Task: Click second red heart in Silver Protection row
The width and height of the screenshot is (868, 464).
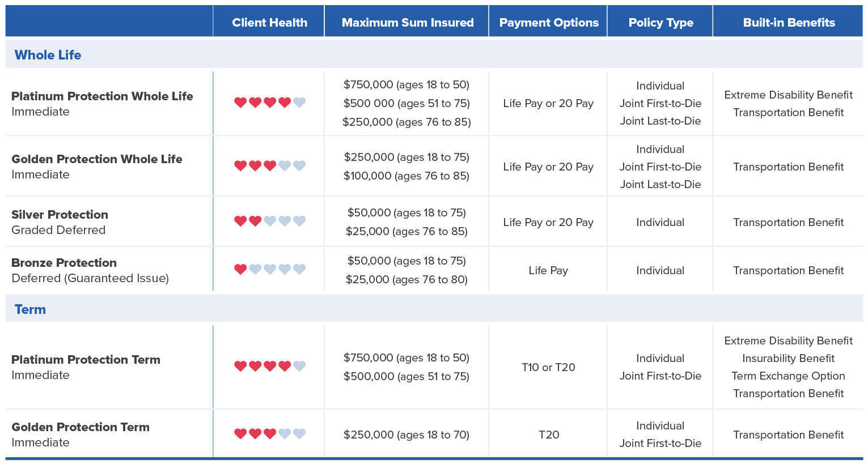Action: [255, 221]
